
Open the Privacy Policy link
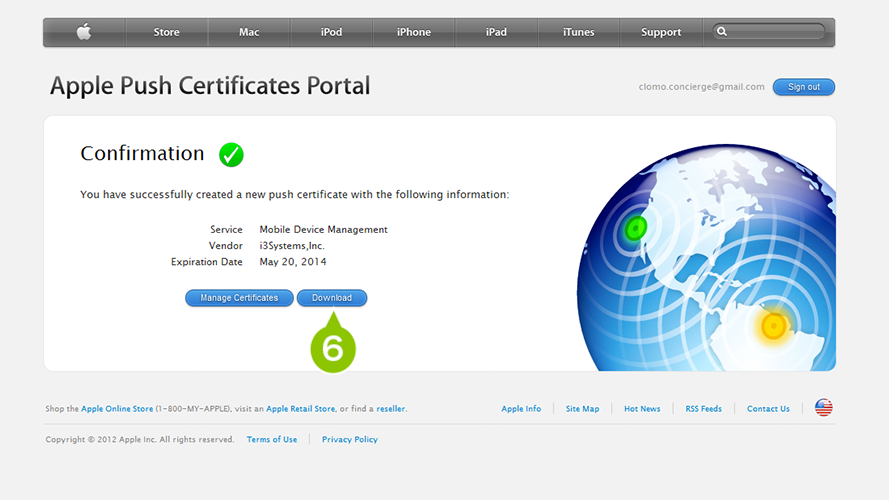point(350,439)
